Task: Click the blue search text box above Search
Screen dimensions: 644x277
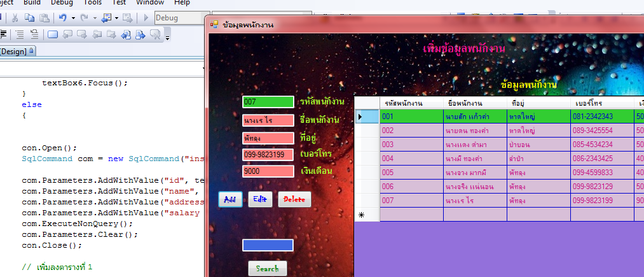Action: point(268,245)
